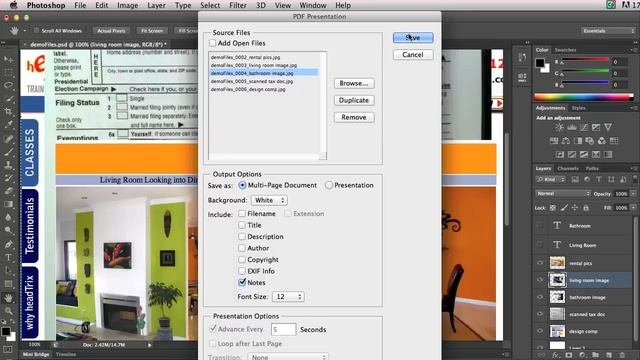Add a Black & White adjustment
This screenshot has width=640, height=360.
point(578,141)
